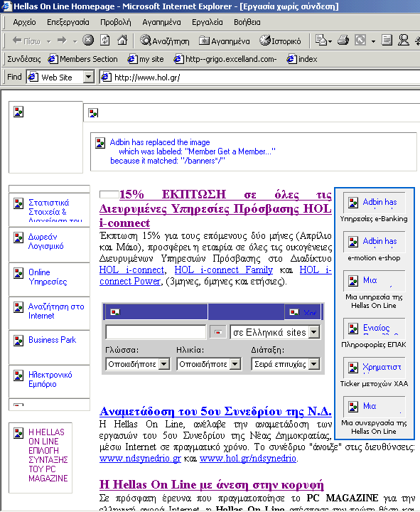The height and width of the screenshot is (512, 420).
Task: Click broken image left in search box header
Action: coord(115,312)
